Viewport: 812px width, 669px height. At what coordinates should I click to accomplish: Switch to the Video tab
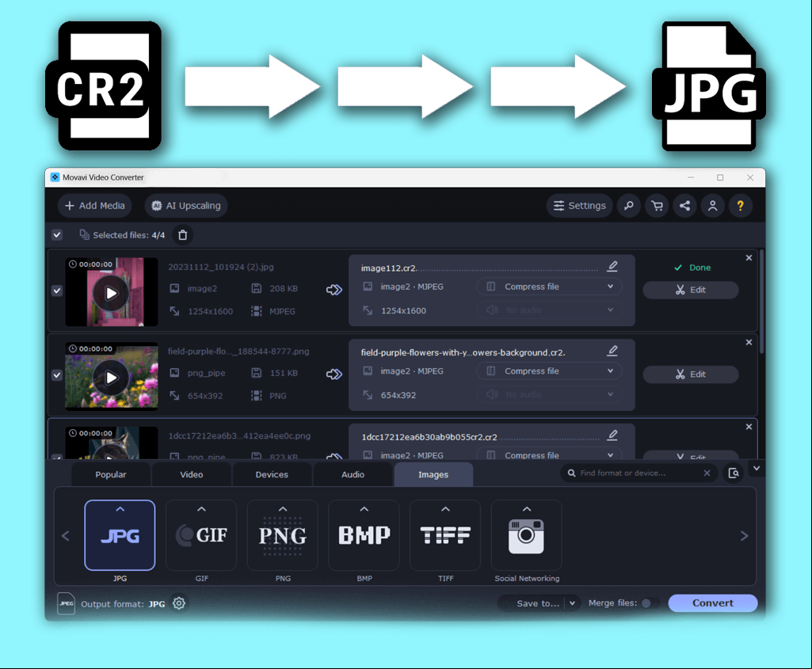tap(192, 474)
